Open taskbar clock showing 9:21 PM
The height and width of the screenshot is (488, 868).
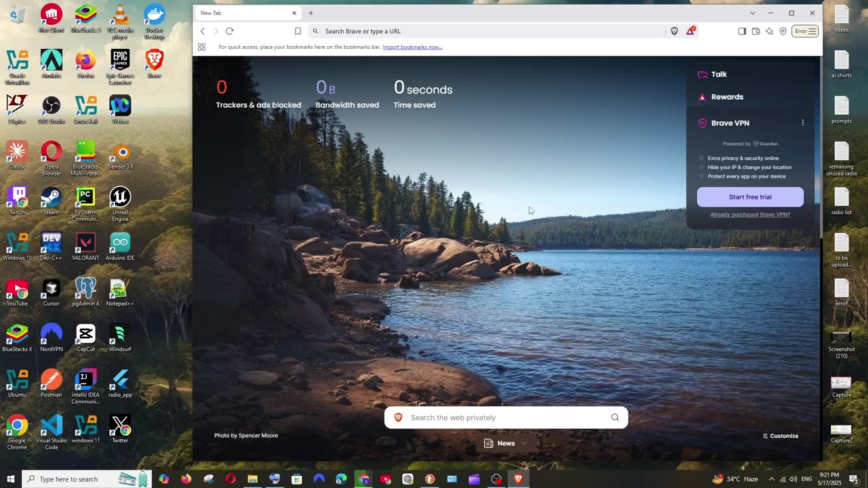pyautogui.click(x=829, y=479)
